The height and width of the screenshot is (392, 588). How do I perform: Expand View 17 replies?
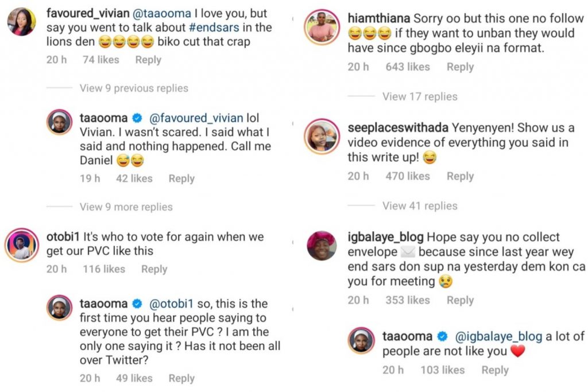420,96
